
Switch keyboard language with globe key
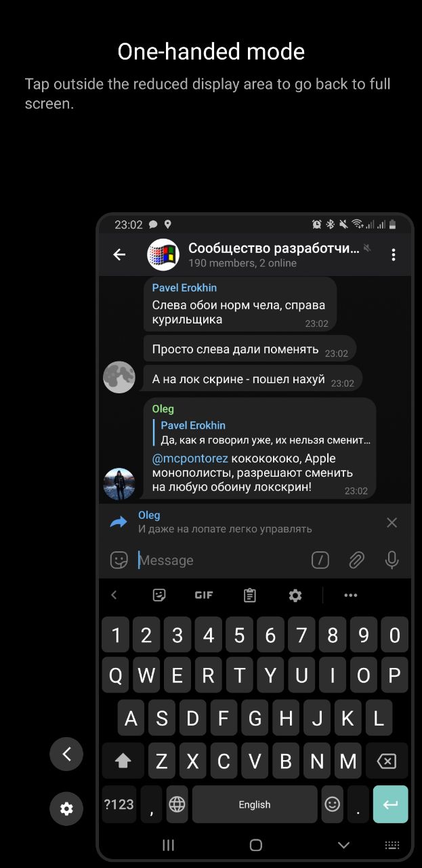[x=177, y=804]
